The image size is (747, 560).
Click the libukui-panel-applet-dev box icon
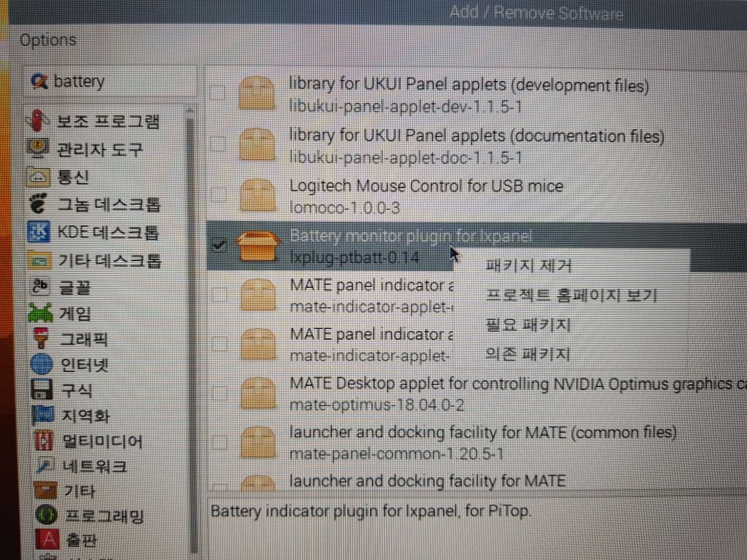click(x=257, y=93)
